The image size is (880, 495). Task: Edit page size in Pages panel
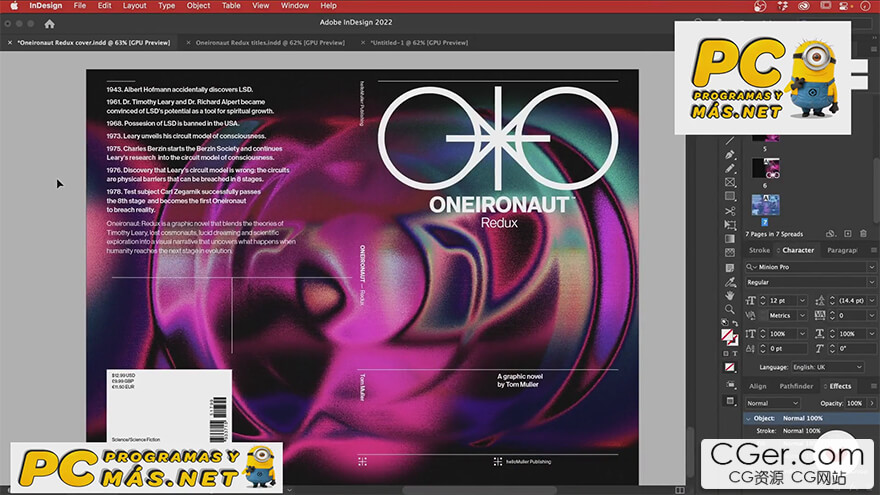[x=831, y=233]
